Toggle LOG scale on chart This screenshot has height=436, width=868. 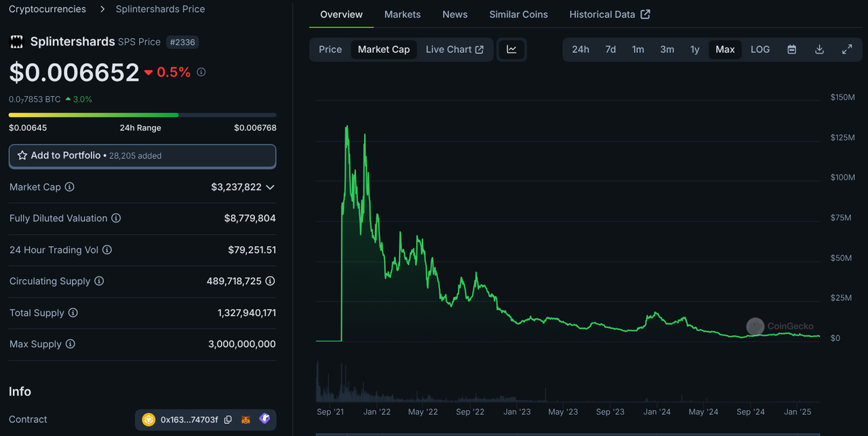(760, 49)
